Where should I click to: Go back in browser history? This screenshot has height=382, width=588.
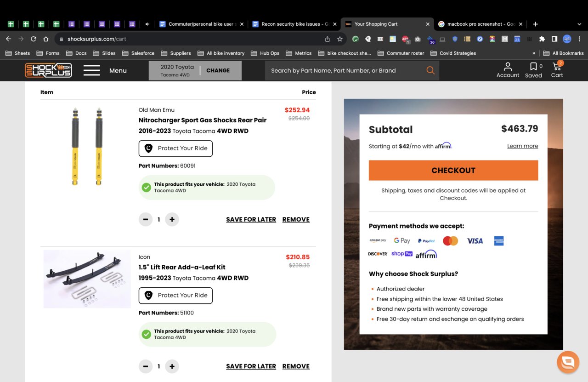coord(8,39)
